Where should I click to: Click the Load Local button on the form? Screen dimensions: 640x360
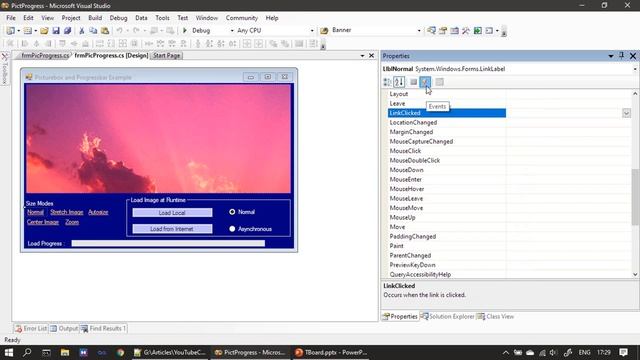coord(172,213)
